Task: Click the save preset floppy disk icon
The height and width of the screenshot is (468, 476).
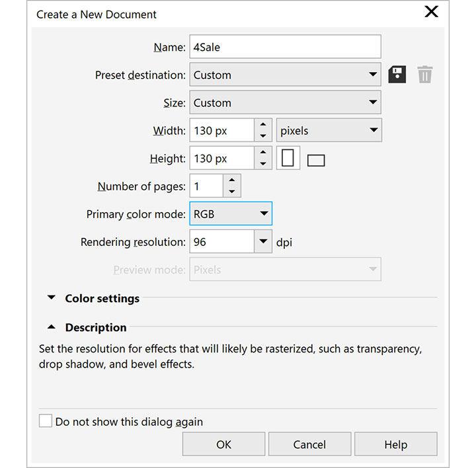Action: (397, 74)
